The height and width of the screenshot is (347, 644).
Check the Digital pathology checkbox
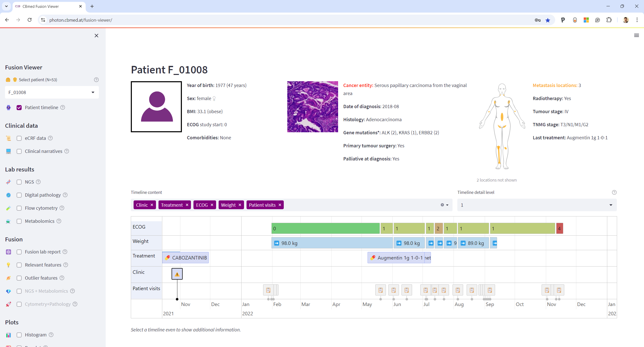pos(19,195)
